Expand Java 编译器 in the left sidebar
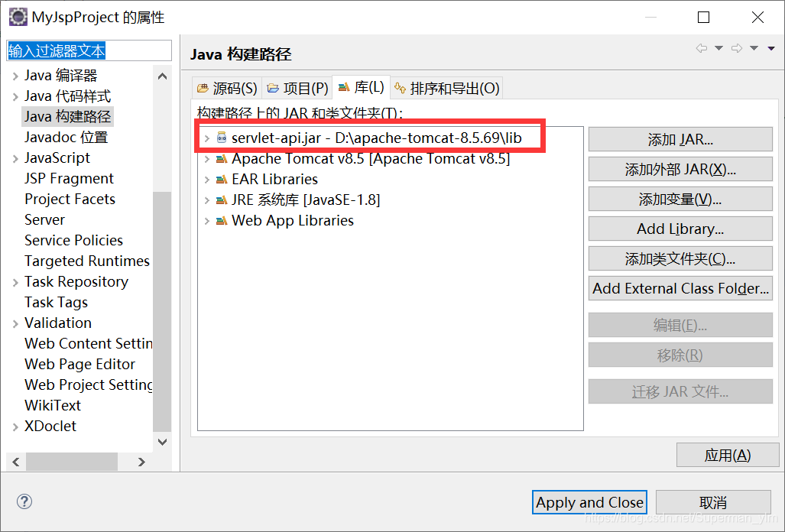This screenshot has width=785, height=532. click(16, 75)
